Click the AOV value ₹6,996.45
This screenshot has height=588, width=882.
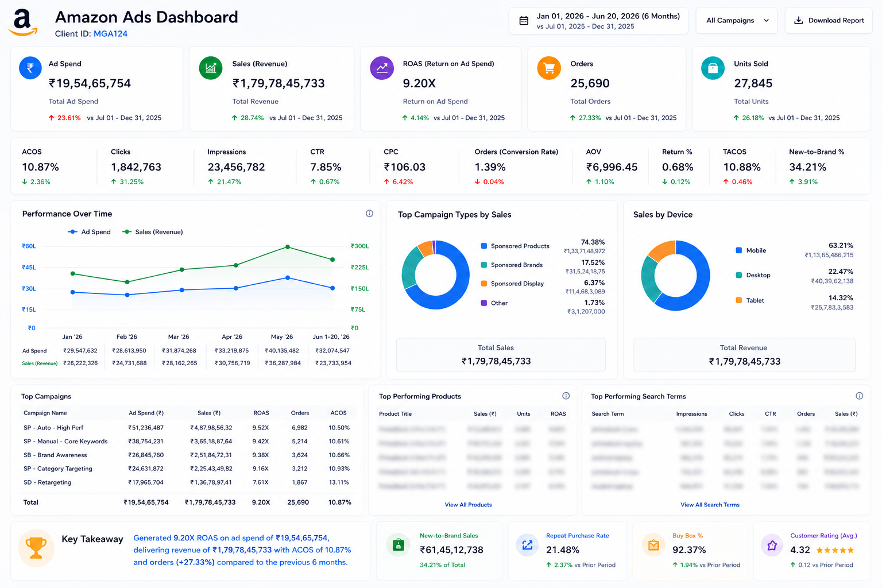click(612, 167)
